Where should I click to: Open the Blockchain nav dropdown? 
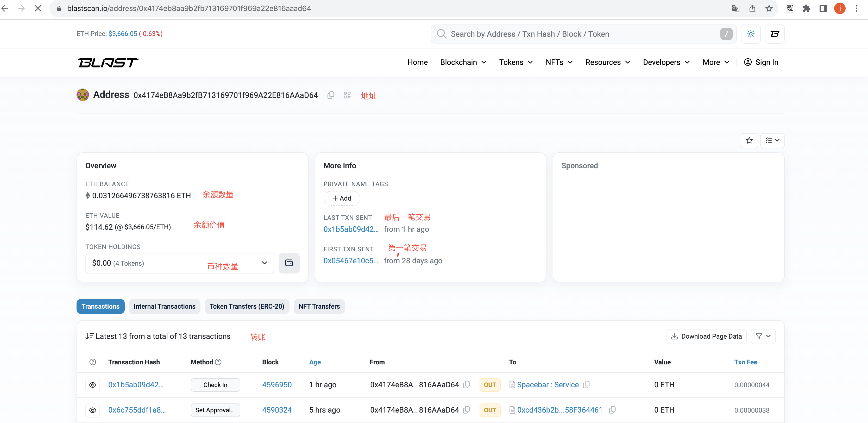coord(463,62)
